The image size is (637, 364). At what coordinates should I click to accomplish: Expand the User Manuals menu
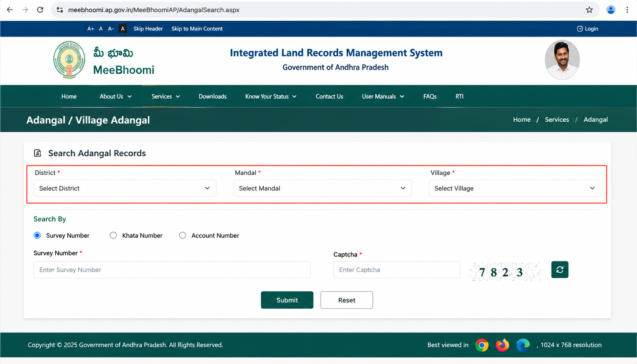[383, 96]
